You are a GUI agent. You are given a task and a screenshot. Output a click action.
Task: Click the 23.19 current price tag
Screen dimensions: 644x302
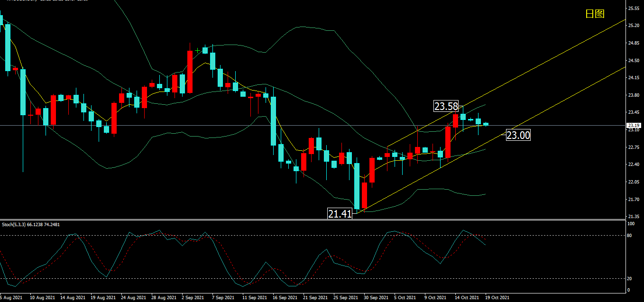pyautogui.click(x=634, y=126)
